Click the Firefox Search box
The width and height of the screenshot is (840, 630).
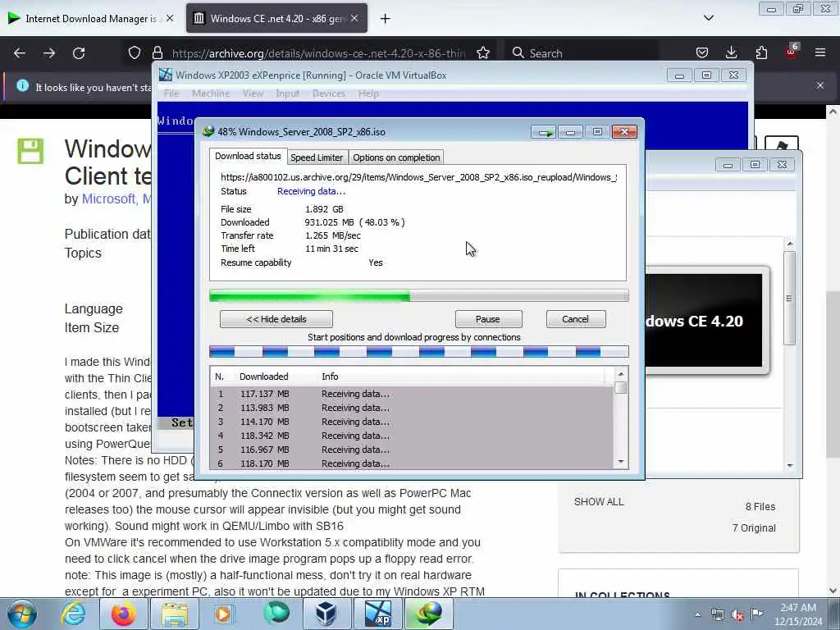coord(582,53)
